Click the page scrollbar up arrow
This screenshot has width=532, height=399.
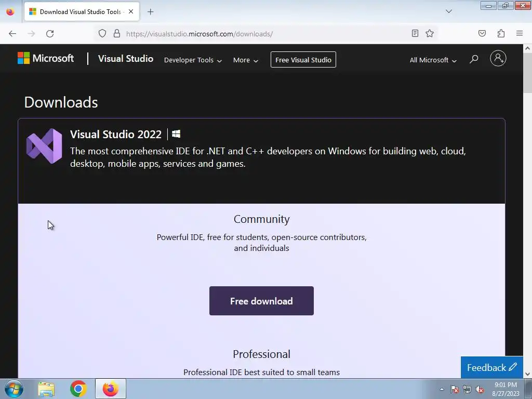(527, 48)
